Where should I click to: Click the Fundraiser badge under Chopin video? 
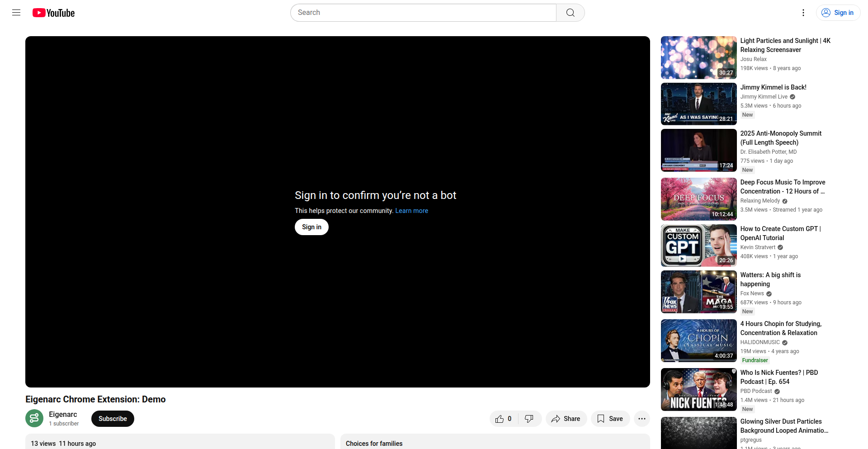point(755,360)
